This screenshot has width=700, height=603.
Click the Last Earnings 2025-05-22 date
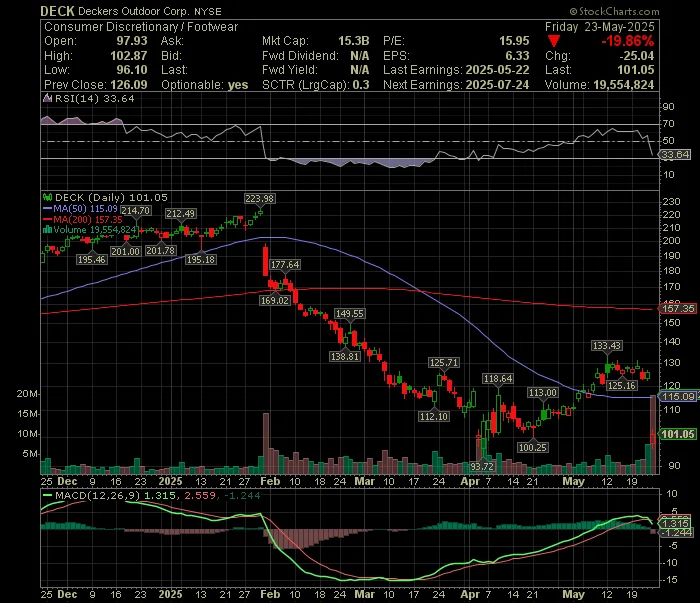tap(497, 70)
